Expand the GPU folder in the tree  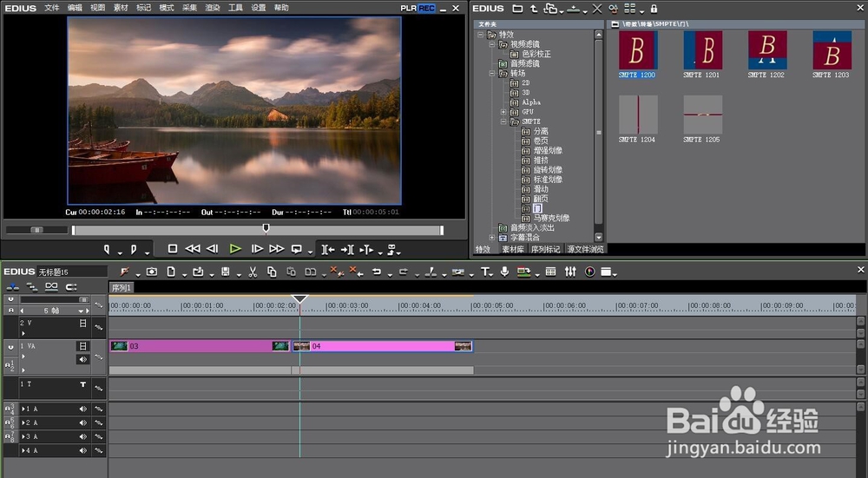point(503,112)
